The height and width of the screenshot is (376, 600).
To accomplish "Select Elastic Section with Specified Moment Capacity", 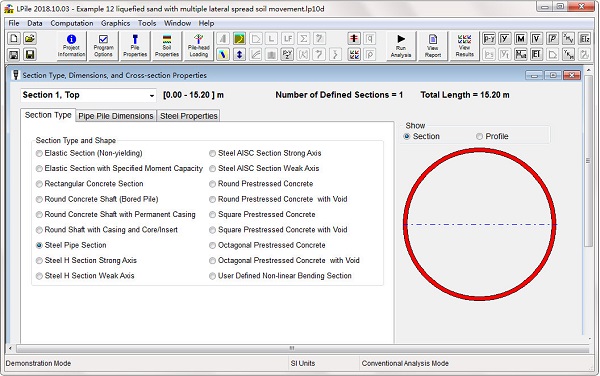I will [119, 169].
